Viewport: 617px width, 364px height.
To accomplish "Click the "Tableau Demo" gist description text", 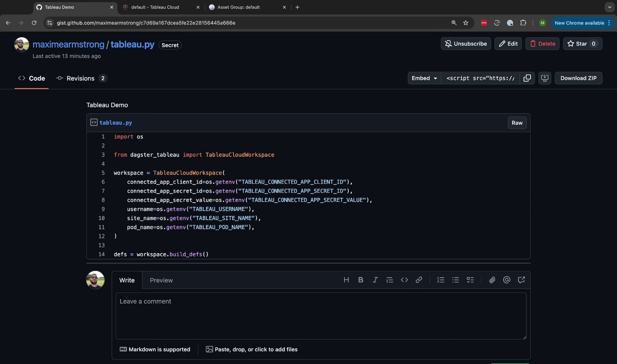I will (x=107, y=105).
